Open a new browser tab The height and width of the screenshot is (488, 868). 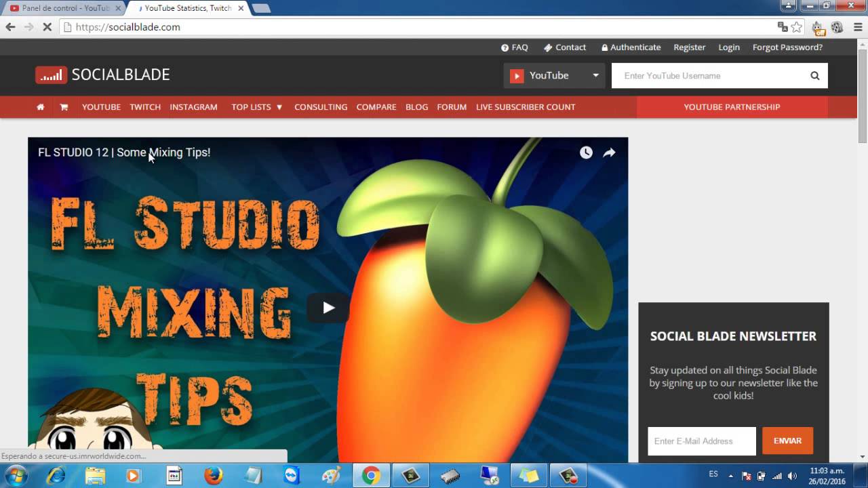261,8
